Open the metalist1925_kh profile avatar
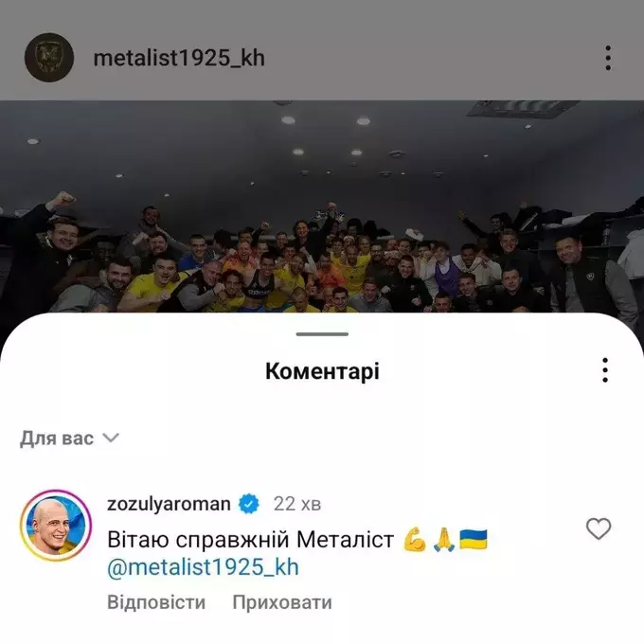 tap(49, 58)
